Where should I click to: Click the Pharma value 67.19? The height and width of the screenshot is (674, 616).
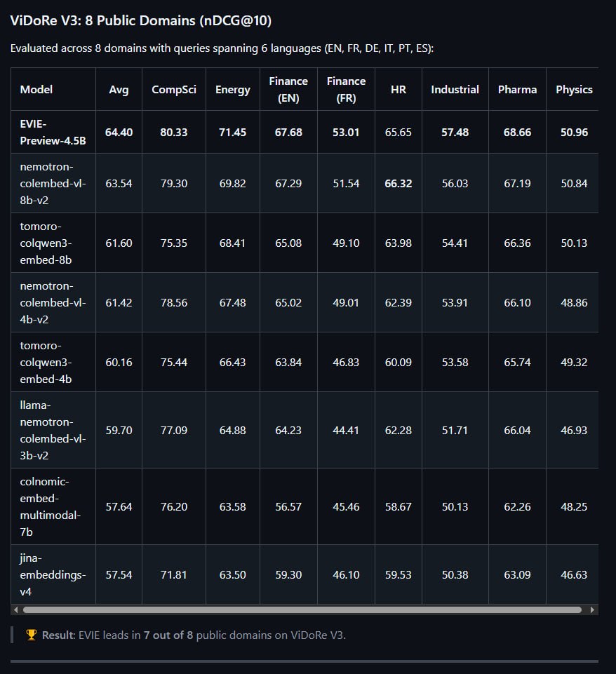pyautogui.click(x=517, y=183)
